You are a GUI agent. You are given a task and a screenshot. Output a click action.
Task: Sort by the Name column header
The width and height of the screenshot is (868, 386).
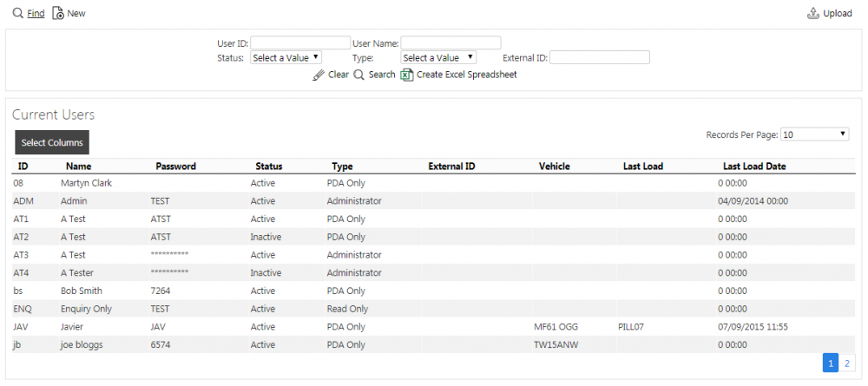79,166
